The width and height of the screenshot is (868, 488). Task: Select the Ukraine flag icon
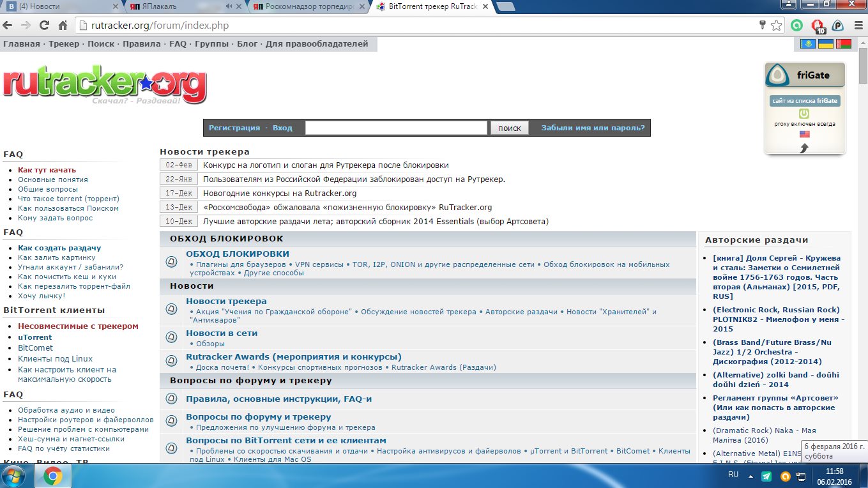tap(826, 44)
